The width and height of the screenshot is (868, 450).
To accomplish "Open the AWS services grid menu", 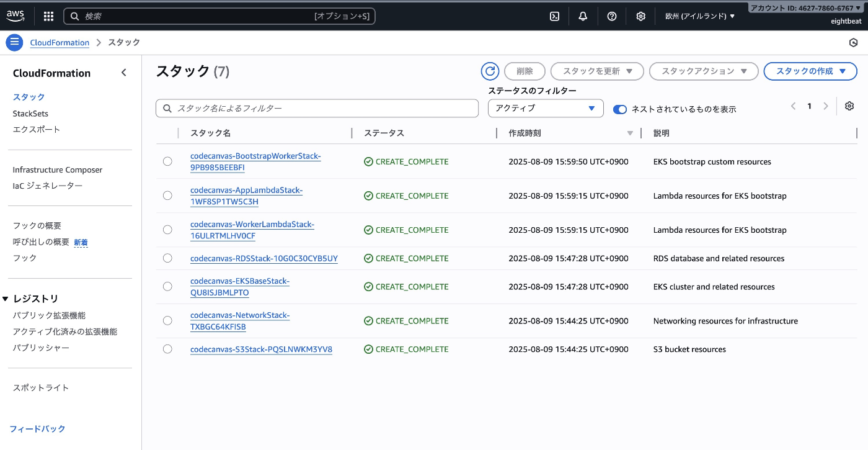I will tap(49, 16).
